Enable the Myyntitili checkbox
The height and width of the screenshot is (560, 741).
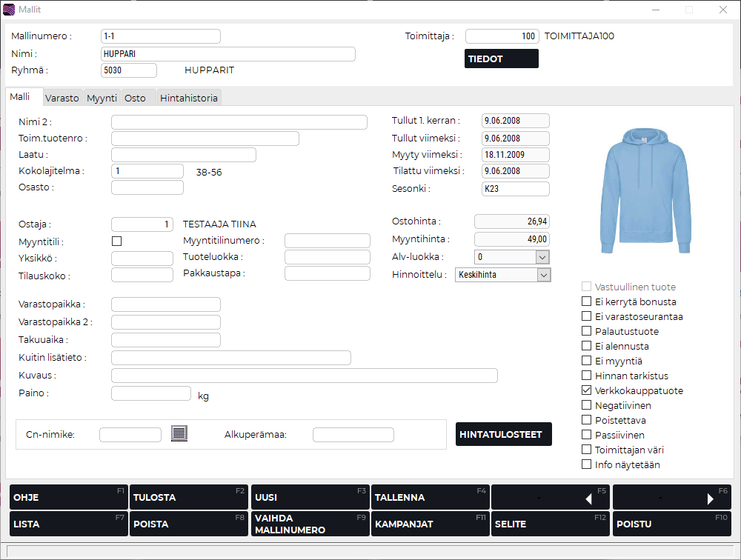coord(116,241)
